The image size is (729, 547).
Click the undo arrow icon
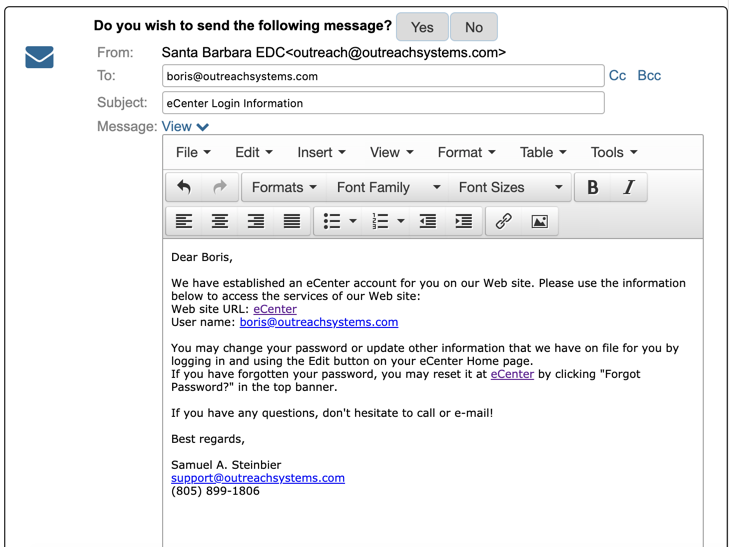click(x=184, y=187)
